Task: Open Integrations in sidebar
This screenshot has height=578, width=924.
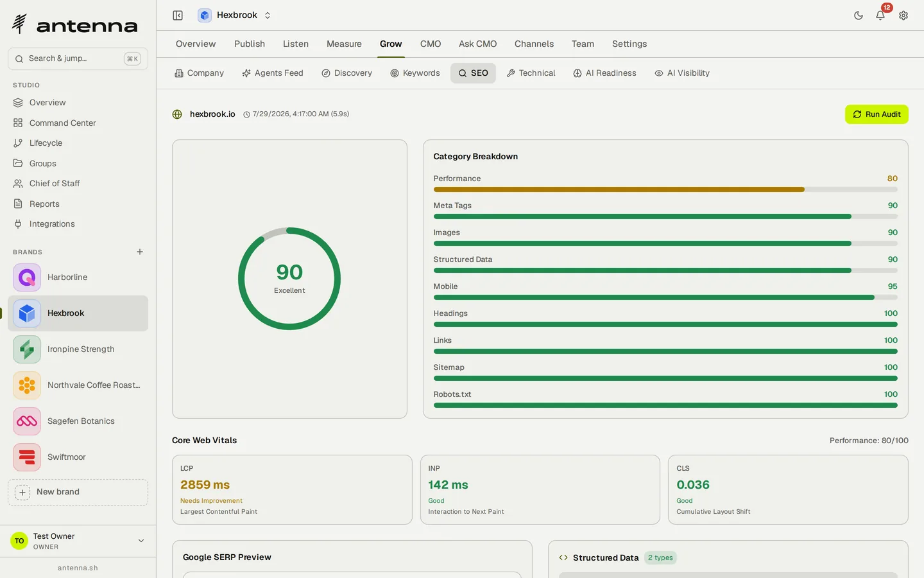Action: [78, 224]
